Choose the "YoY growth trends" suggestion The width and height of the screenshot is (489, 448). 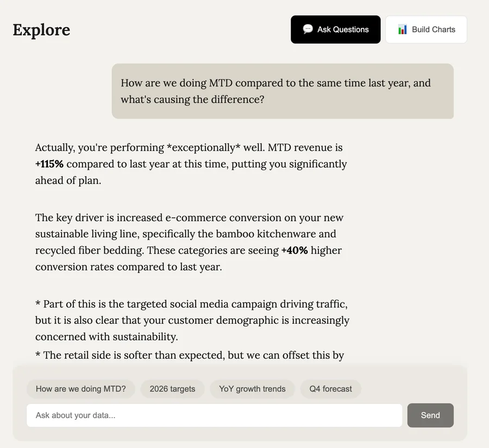click(x=252, y=389)
